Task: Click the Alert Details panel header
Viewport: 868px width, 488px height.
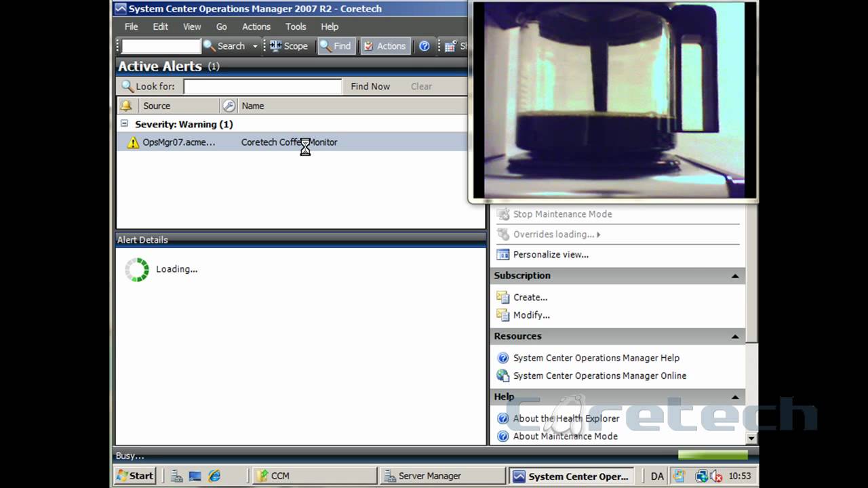Action: click(301, 240)
